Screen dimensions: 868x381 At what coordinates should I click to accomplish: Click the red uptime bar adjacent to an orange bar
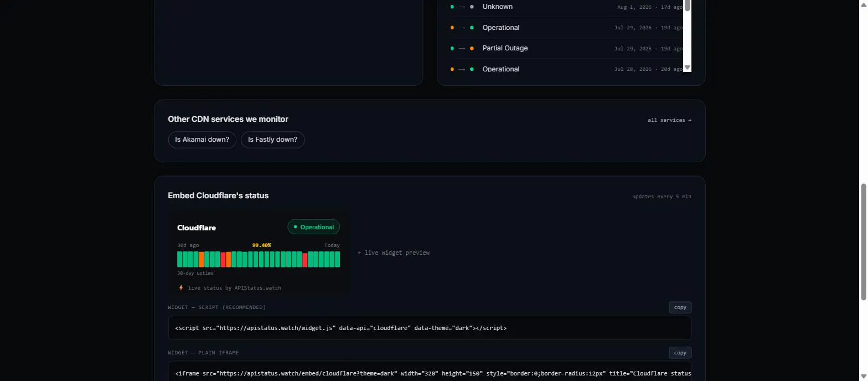click(223, 259)
